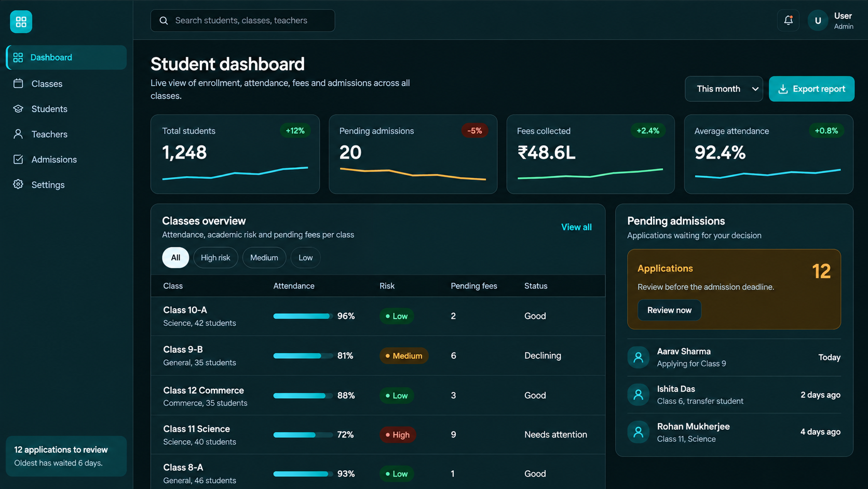Click the user avatar U

pyautogui.click(x=818, y=21)
